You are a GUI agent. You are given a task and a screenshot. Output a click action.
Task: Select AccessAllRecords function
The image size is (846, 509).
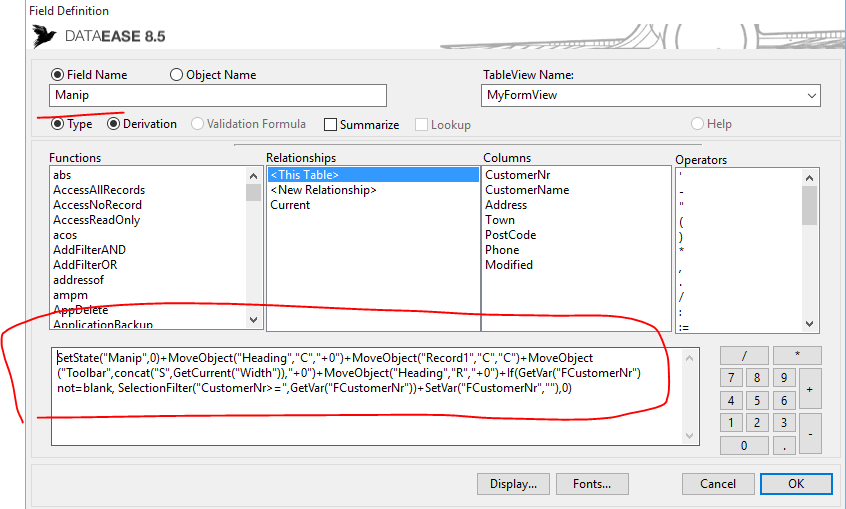(99, 190)
